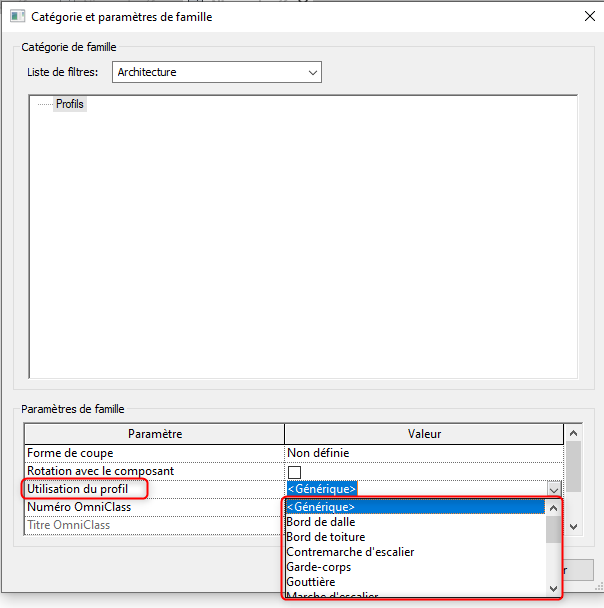Click the dropdown list scroll up arrow

[x=553, y=507]
